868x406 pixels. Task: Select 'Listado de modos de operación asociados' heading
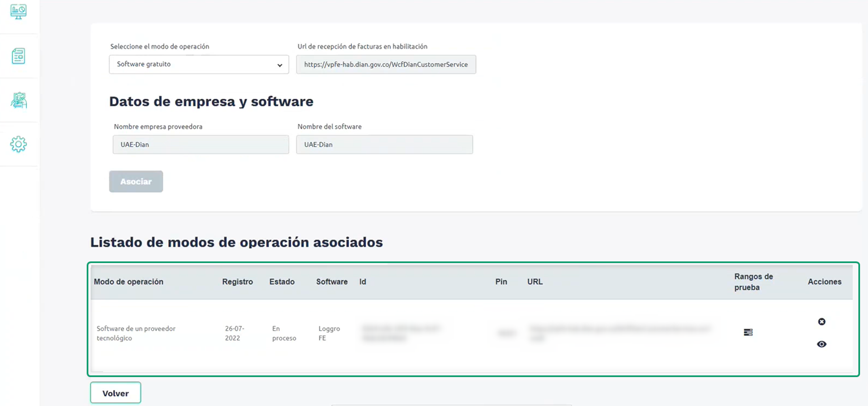coord(237,243)
